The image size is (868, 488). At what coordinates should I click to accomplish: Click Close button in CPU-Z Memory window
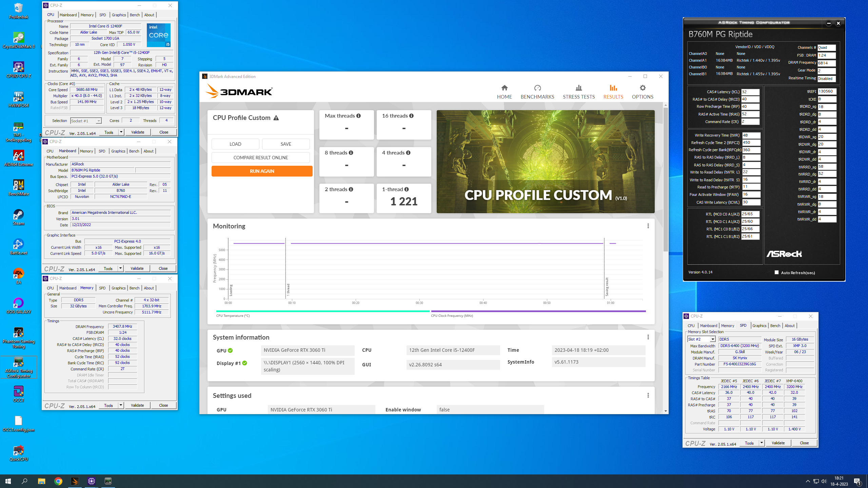pyautogui.click(x=163, y=405)
